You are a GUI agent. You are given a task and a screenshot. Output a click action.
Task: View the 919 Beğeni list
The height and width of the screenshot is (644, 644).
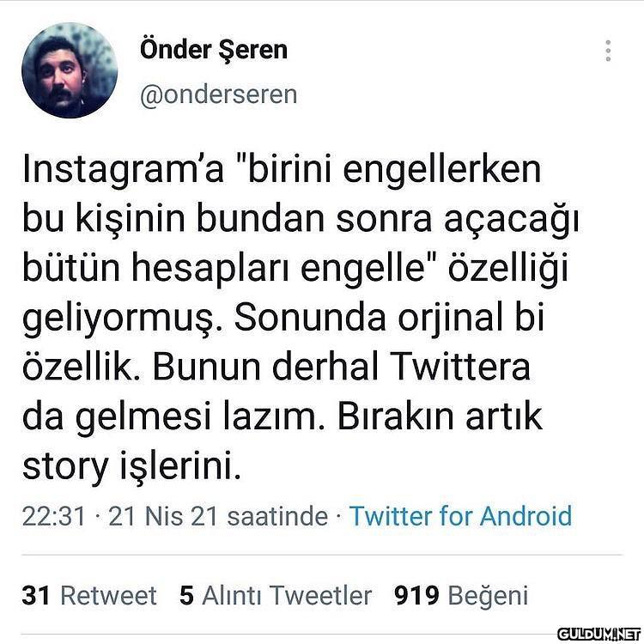click(461, 596)
